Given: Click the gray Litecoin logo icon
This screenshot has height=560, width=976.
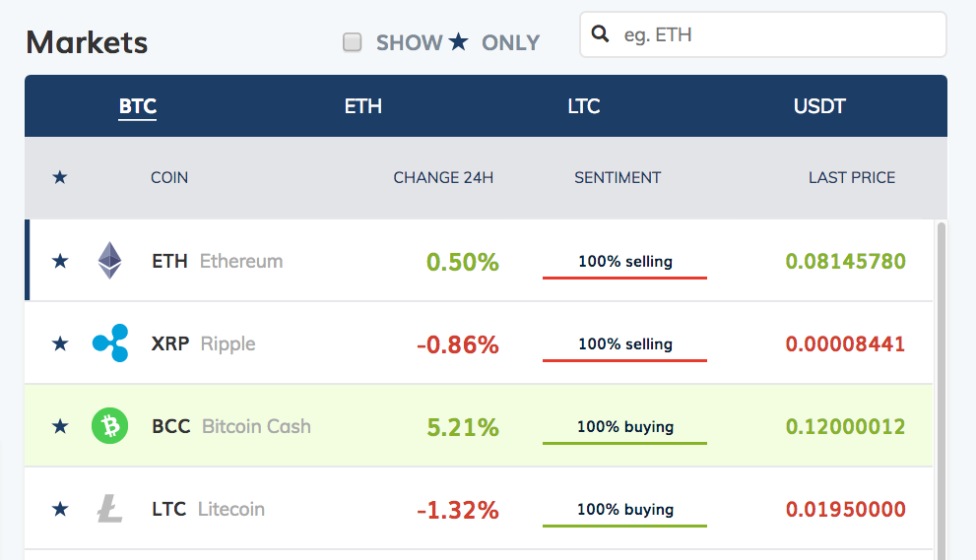Looking at the screenshot, I should pyautogui.click(x=109, y=509).
